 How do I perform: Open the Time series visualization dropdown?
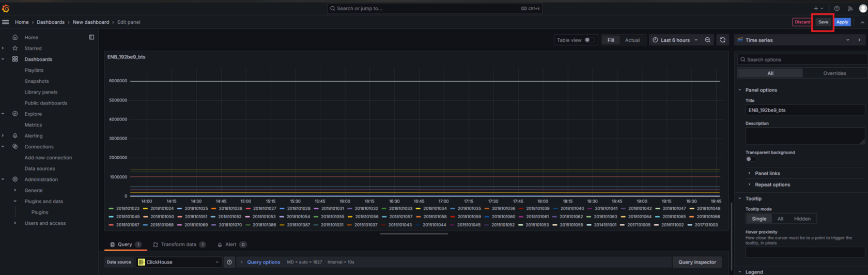(x=793, y=40)
